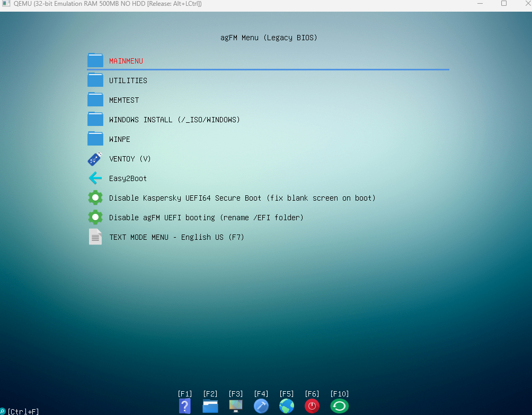Maximize the QEMU window
The image size is (532, 415).
[x=504, y=4]
